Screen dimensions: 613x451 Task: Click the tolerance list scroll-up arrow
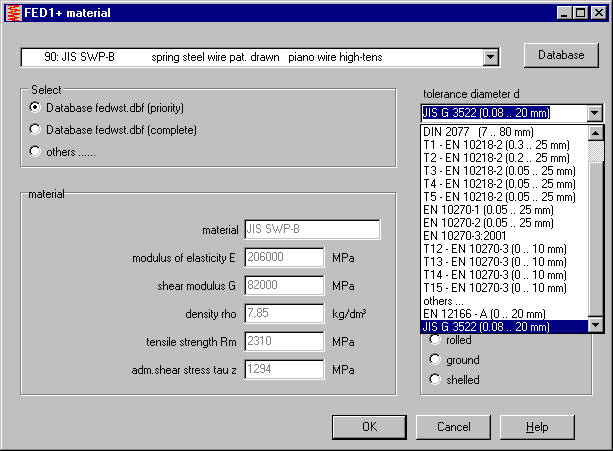596,132
